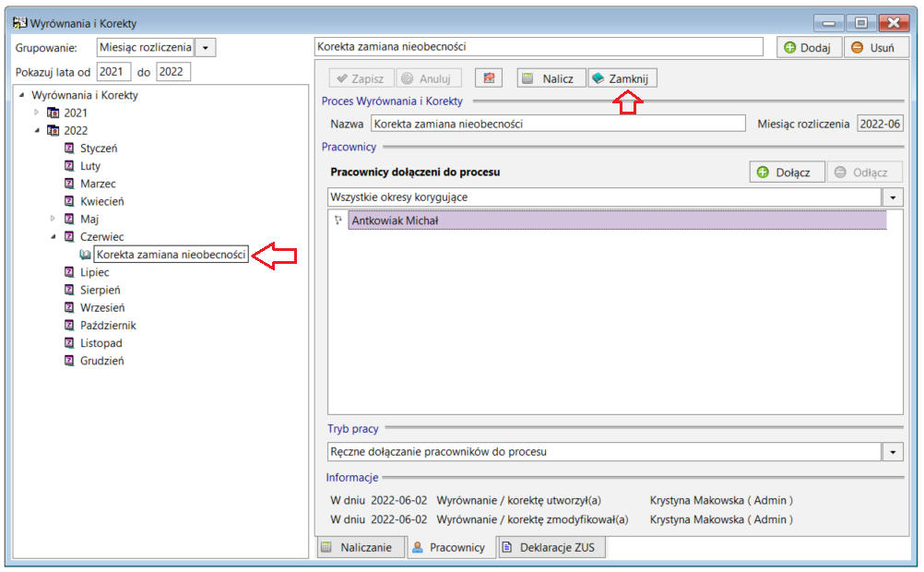924x572 pixels.
Task: Click the window title bar app icon
Action: [19, 23]
